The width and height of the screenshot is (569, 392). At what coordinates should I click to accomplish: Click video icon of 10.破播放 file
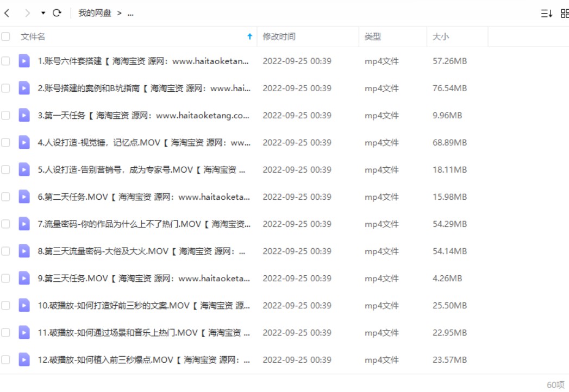tap(24, 306)
